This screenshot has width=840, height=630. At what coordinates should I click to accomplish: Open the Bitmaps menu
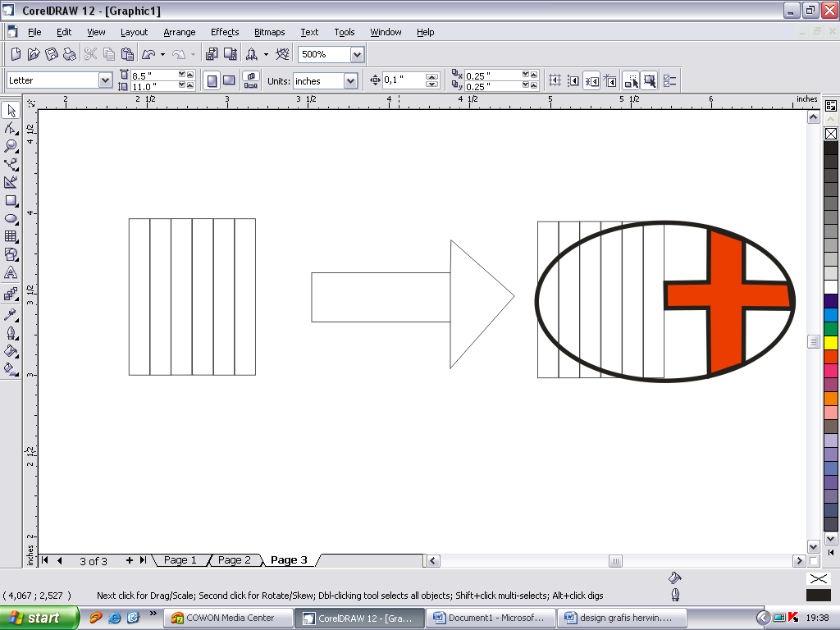(269, 32)
